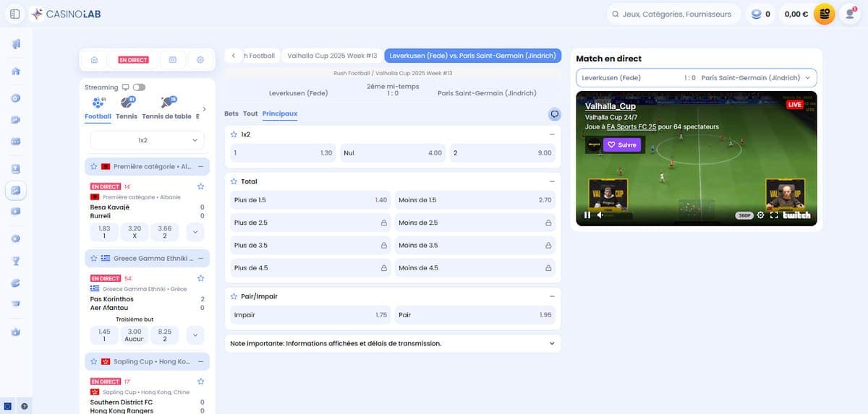The width and height of the screenshot is (868, 414).
Task: Select Leverkusen vs Paris Saint-Germain breadcrumb tab
Action: click(473, 55)
